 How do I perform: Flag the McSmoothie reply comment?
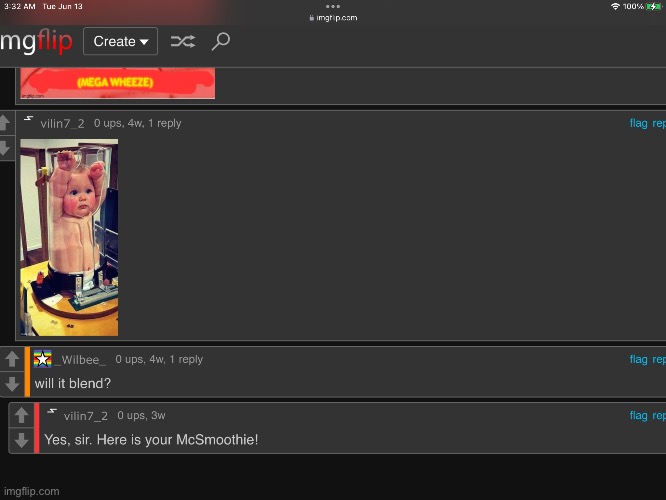638,415
